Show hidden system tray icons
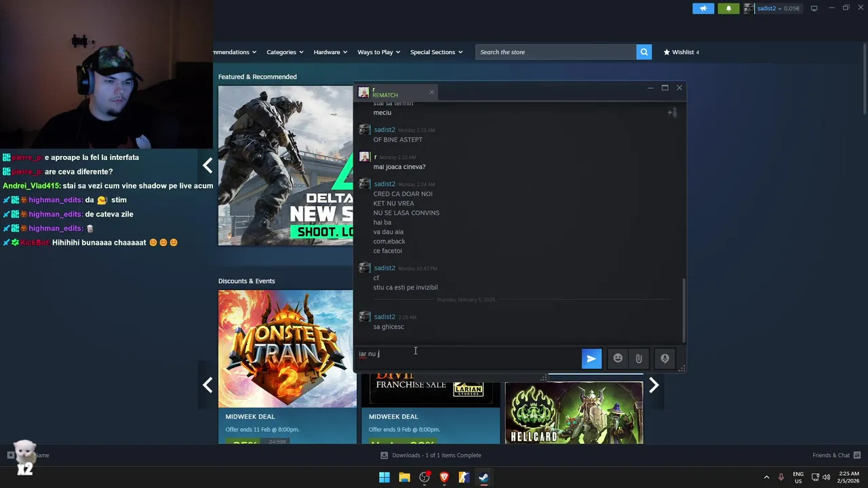The width and height of the screenshot is (868, 488). (x=767, y=477)
